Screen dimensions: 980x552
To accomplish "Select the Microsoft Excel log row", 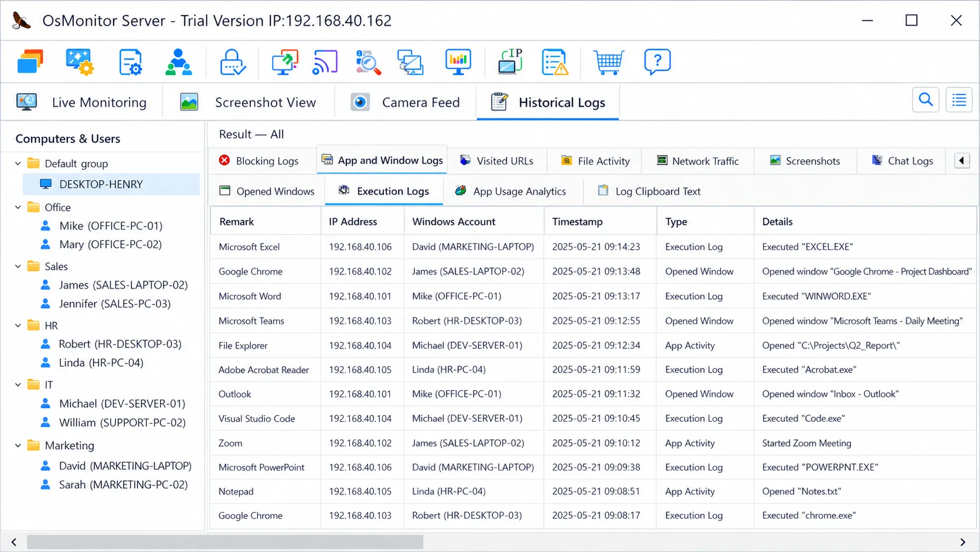I will pos(593,247).
